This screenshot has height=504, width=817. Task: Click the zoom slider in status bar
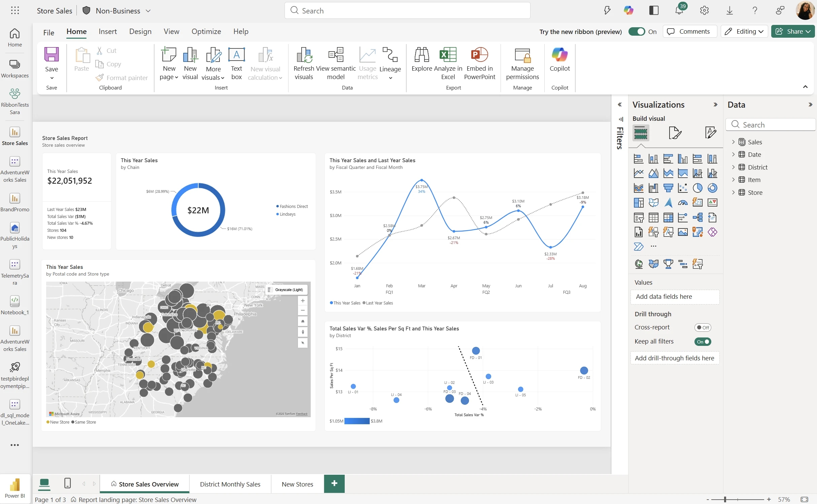[x=738, y=500]
